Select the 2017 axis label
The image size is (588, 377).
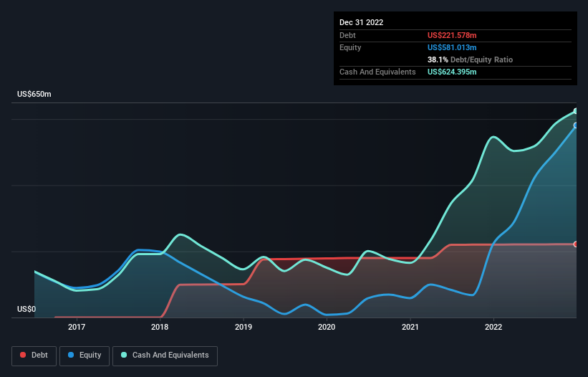tap(77, 327)
